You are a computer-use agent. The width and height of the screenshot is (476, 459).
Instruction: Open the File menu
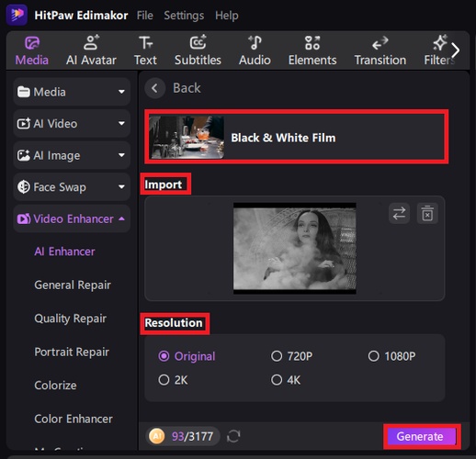[145, 16]
